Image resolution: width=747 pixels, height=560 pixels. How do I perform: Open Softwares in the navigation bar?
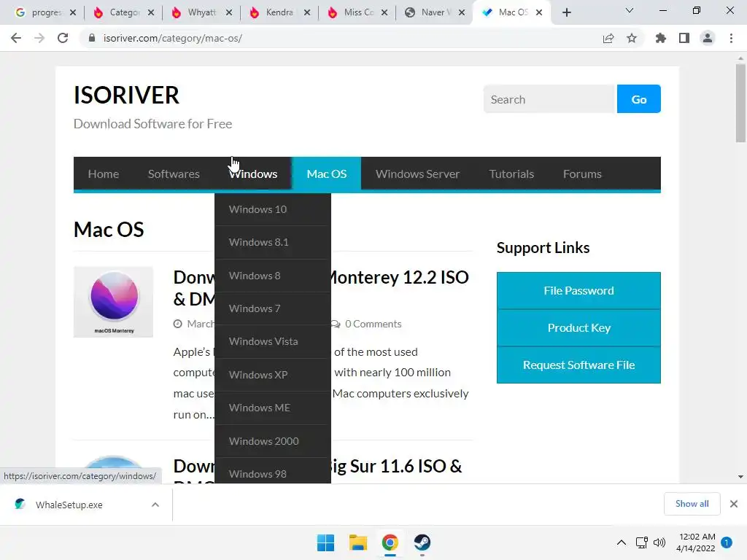tap(174, 174)
